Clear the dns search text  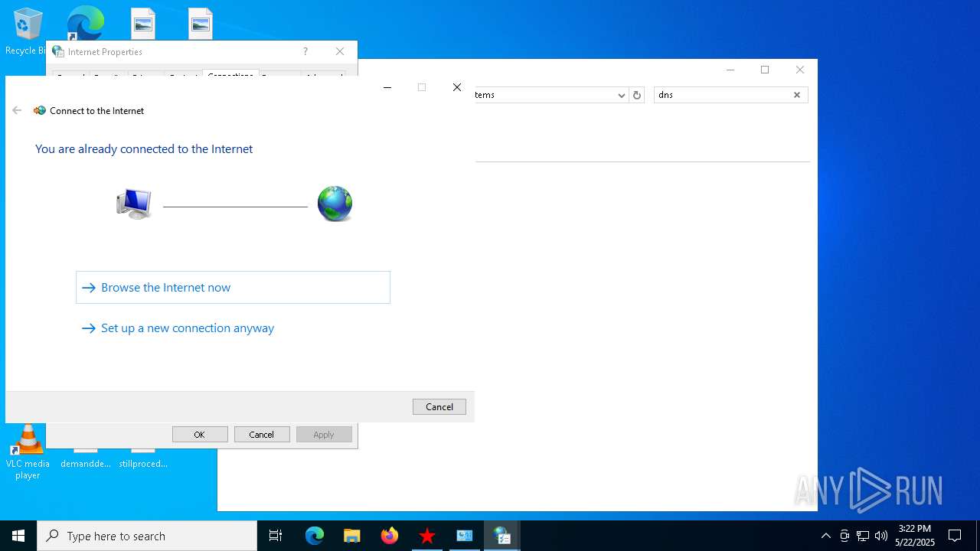point(797,95)
